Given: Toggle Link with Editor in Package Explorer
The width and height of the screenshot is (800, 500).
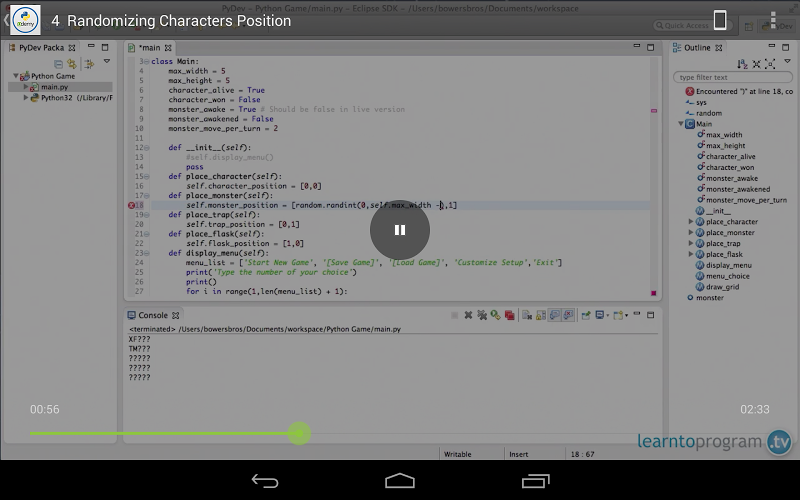Looking at the screenshot, I should (x=72, y=63).
